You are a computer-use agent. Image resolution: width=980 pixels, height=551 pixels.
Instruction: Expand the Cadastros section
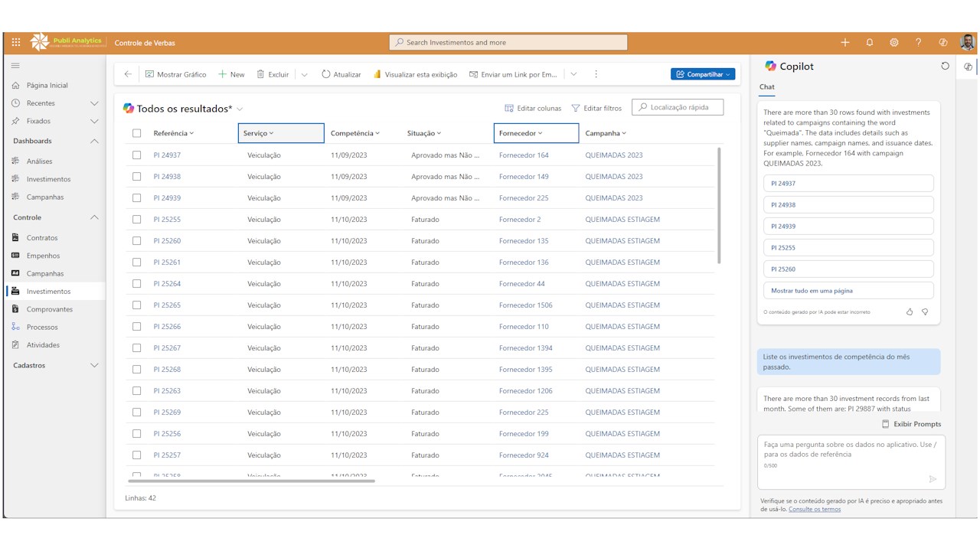[94, 365]
